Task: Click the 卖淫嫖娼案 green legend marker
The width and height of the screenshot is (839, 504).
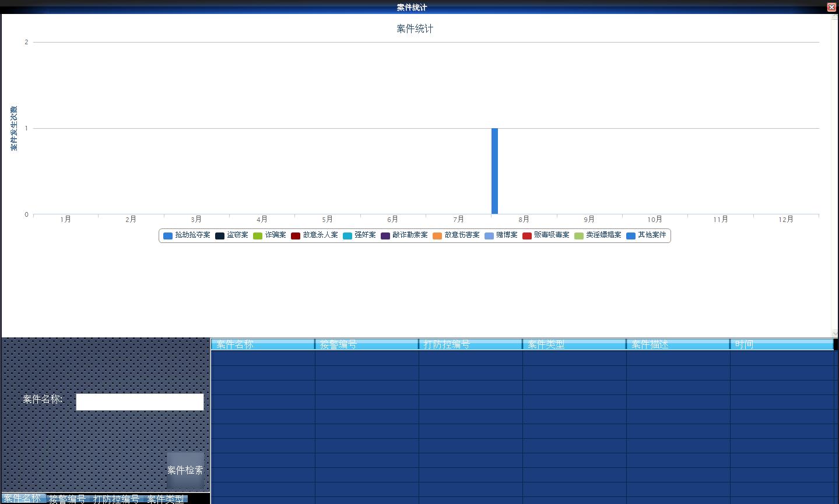Action: point(579,236)
